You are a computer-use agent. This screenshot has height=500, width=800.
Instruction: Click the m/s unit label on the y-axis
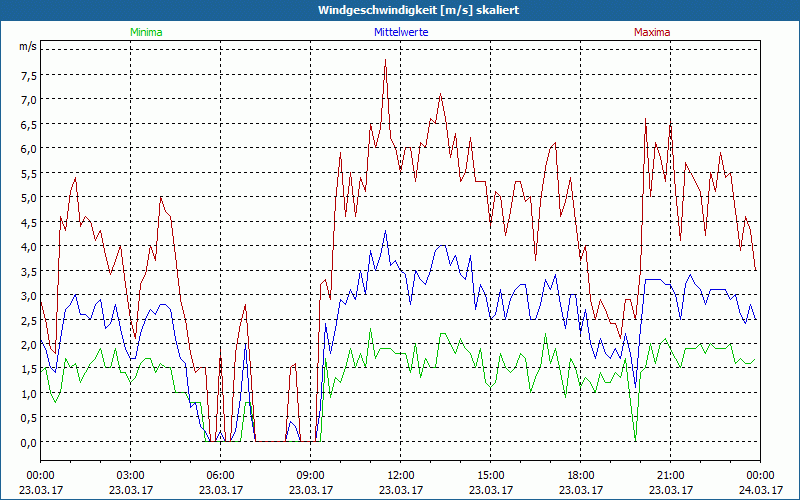(x=28, y=46)
